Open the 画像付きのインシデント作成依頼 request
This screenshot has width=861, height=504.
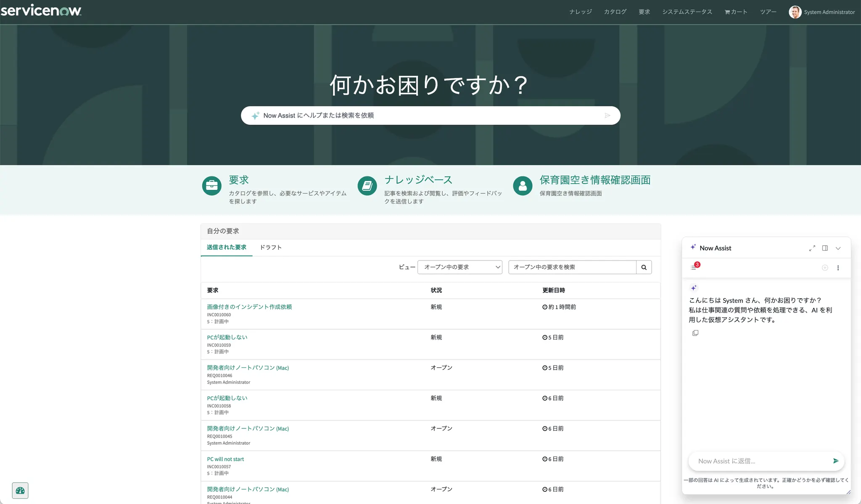coord(249,307)
